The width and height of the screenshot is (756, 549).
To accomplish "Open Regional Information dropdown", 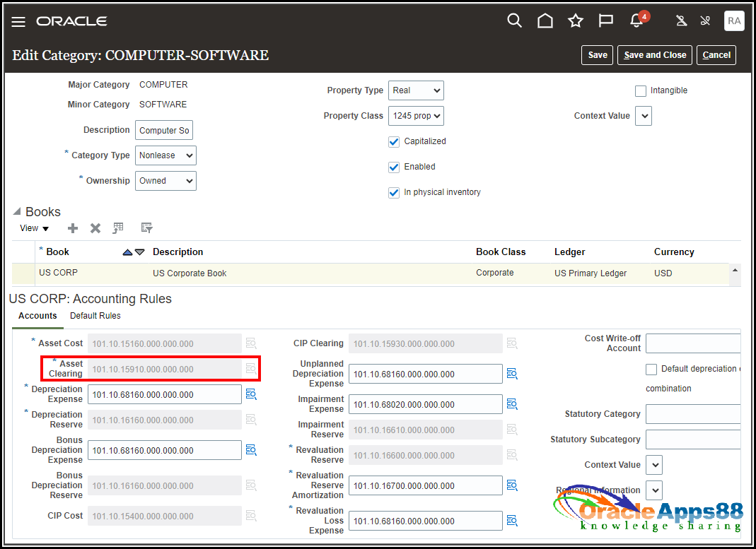I will [653, 491].
